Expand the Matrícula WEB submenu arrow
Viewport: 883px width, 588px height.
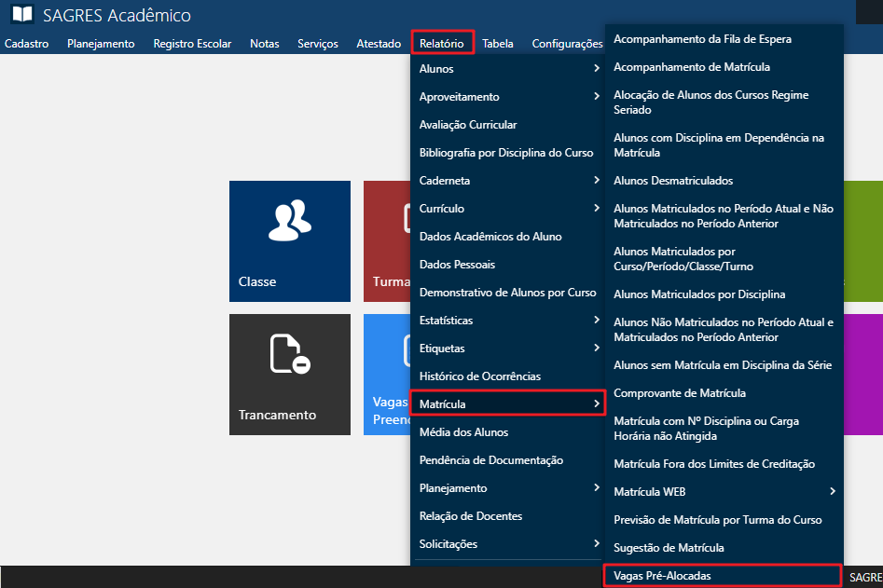click(x=833, y=491)
